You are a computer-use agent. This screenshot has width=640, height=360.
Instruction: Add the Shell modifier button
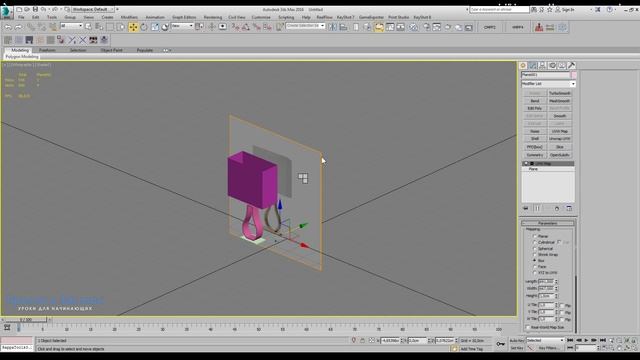(x=535, y=139)
